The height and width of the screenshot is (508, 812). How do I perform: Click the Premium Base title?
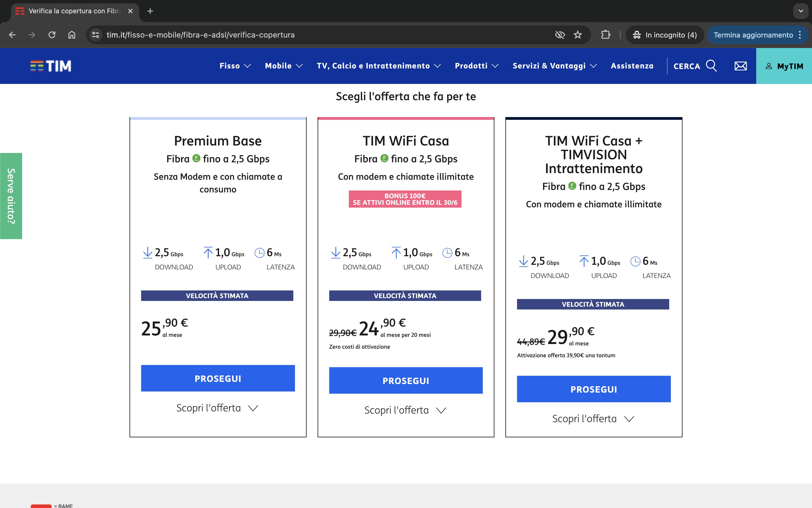coord(218,141)
